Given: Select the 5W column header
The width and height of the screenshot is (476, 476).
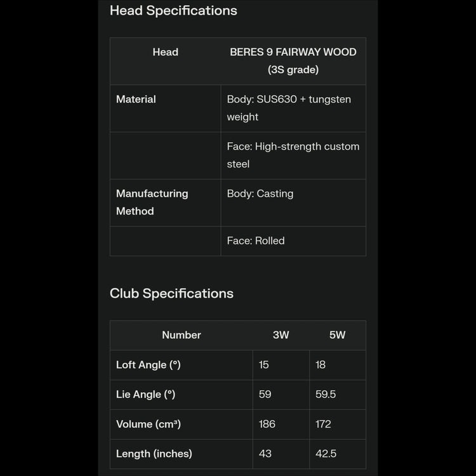Looking at the screenshot, I should [337, 335].
